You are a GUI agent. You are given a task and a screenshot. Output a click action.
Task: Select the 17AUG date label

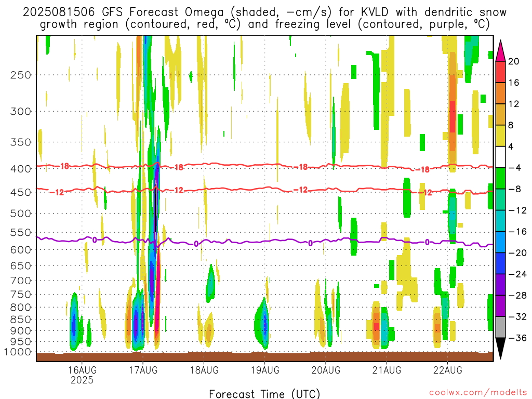[143, 370]
